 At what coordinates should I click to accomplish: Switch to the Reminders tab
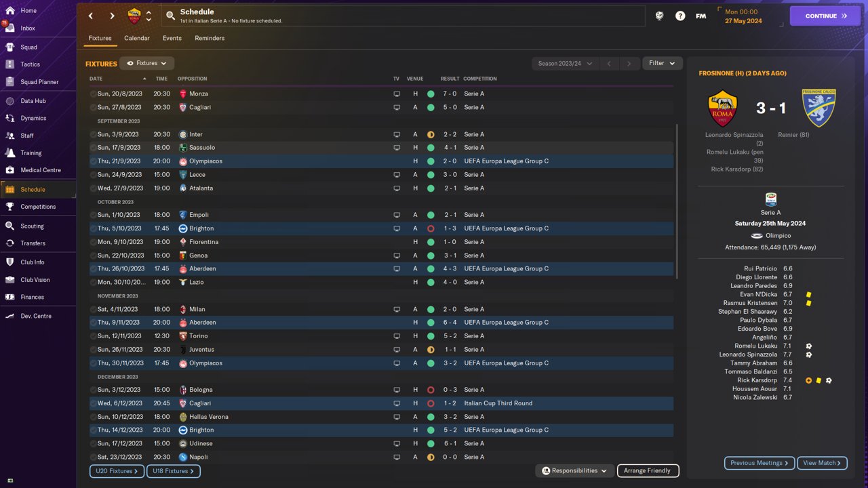210,38
